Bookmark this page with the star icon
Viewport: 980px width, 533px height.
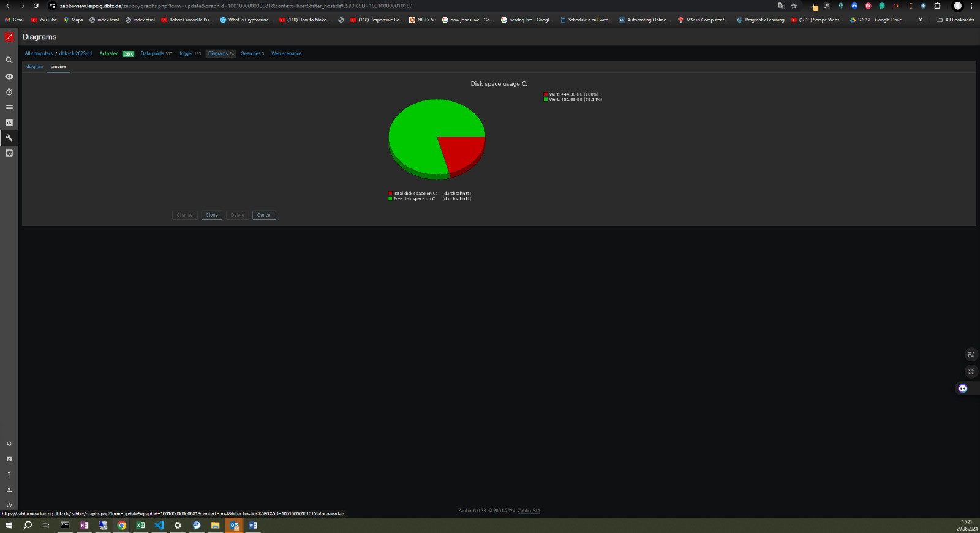tap(794, 6)
